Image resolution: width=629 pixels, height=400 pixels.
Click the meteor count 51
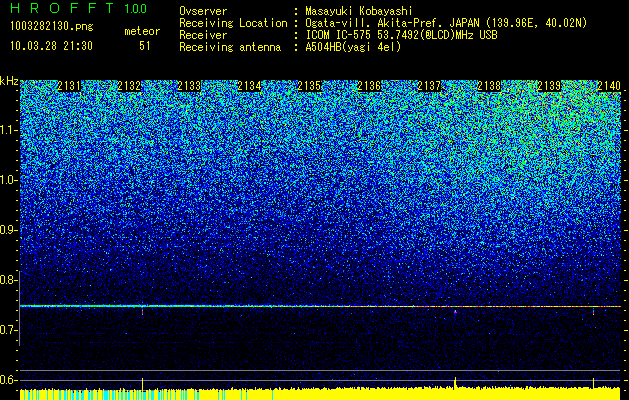[x=145, y=46]
